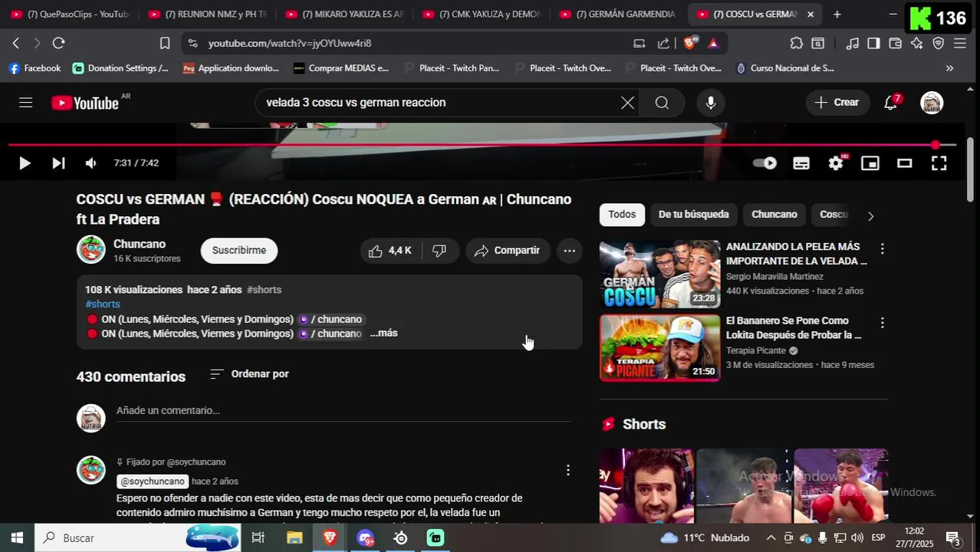Open a new browser tab
980x552 pixels.
837,14
